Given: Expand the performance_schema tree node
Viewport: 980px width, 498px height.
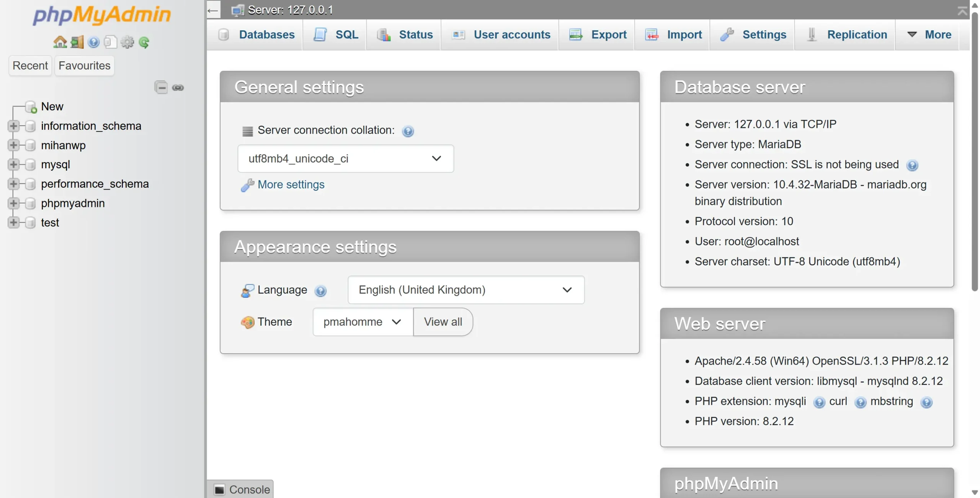Looking at the screenshot, I should (x=14, y=183).
